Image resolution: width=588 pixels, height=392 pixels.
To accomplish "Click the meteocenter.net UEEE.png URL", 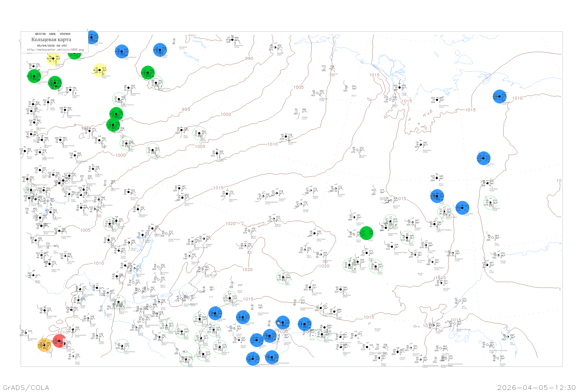I will tap(55, 50).
